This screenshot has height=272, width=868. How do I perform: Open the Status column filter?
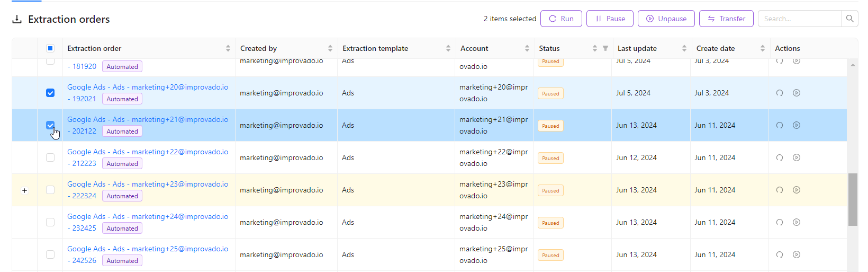tap(605, 48)
